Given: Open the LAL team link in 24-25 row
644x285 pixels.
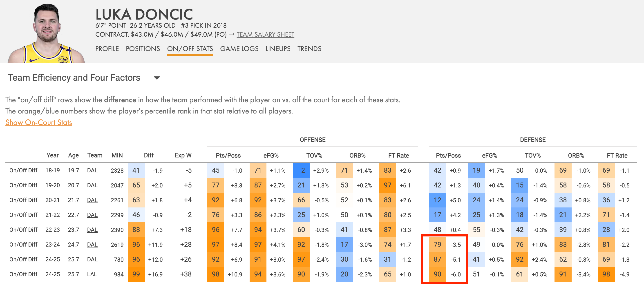Looking at the screenshot, I should [92, 274].
